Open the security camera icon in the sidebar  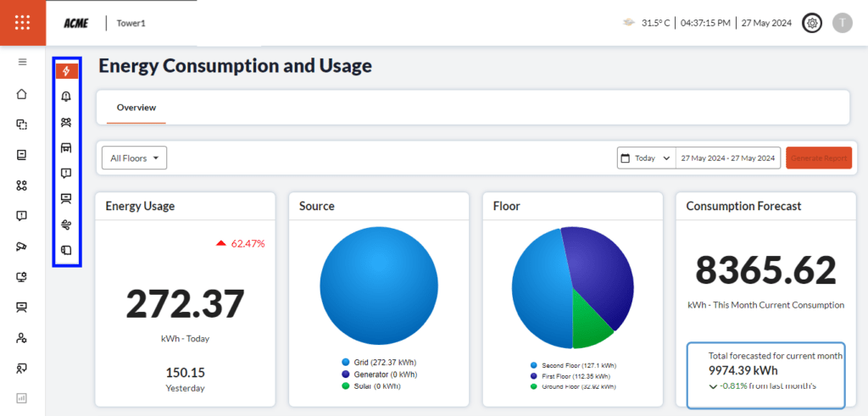(x=22, y=247)
